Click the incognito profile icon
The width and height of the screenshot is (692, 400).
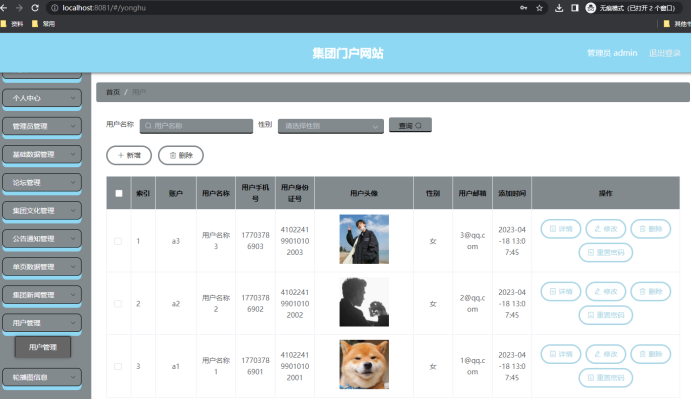pyautogui.click(x=590, y=8)
